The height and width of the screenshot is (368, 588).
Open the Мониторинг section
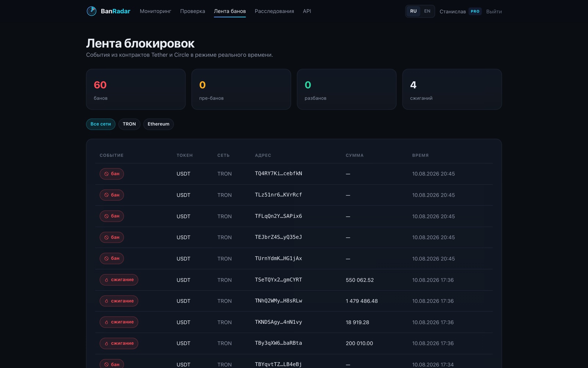tap(155, 11)
